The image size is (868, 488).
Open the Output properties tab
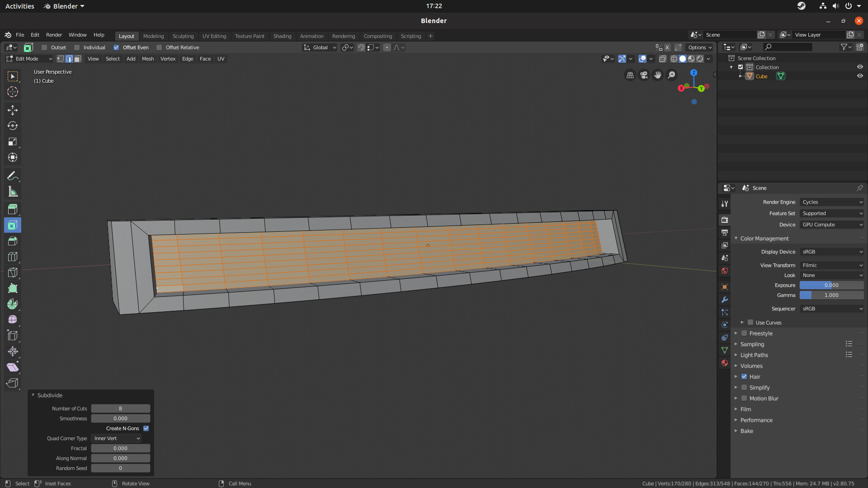coord(725,232)
